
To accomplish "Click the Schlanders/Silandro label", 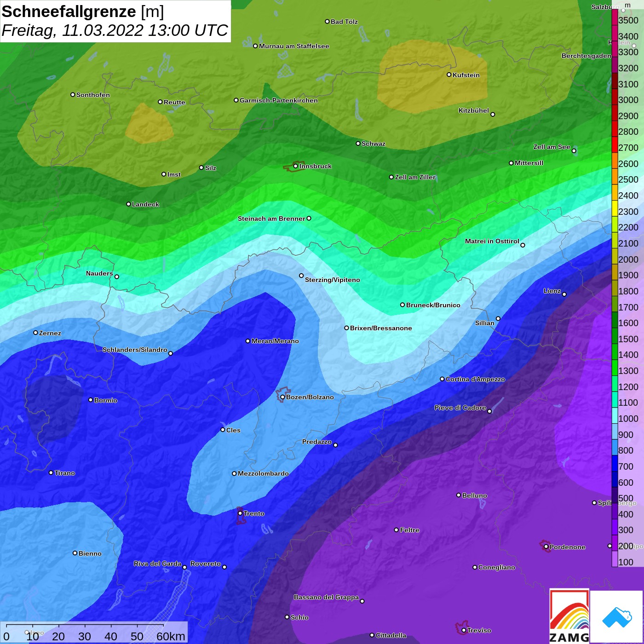I will 135,350.
